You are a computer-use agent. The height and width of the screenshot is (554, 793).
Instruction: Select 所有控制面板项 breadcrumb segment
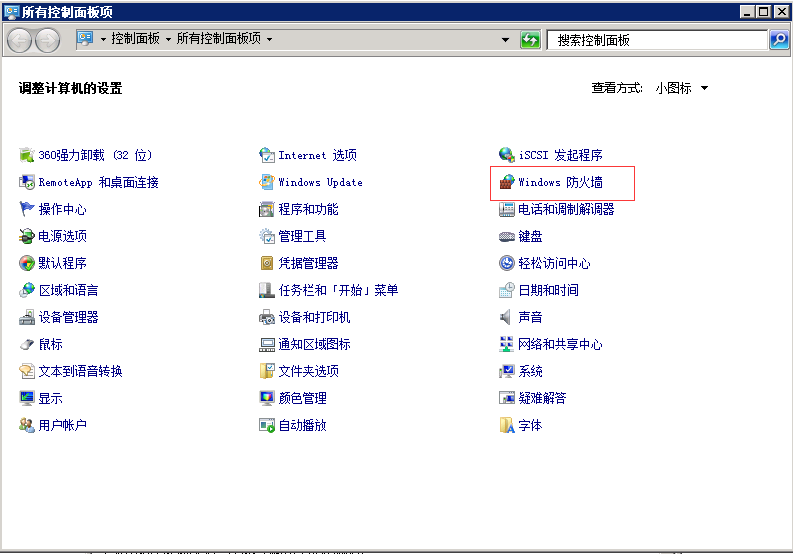point(218,39)
